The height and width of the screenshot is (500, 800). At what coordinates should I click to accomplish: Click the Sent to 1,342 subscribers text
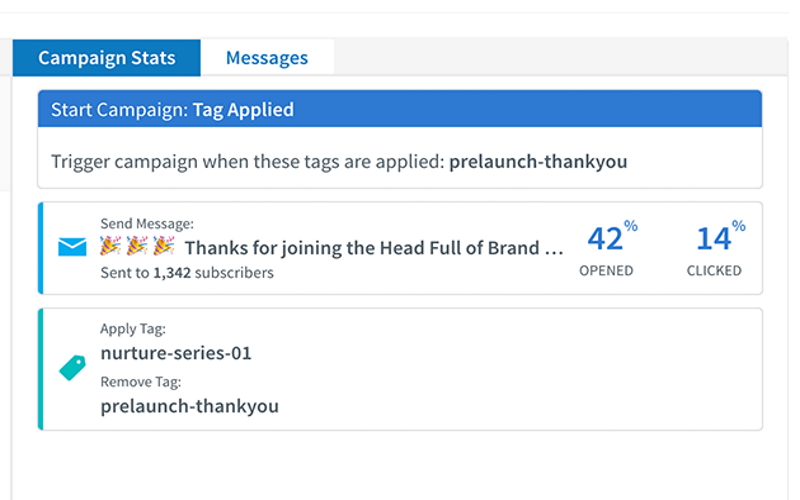(x=187, y=272)
